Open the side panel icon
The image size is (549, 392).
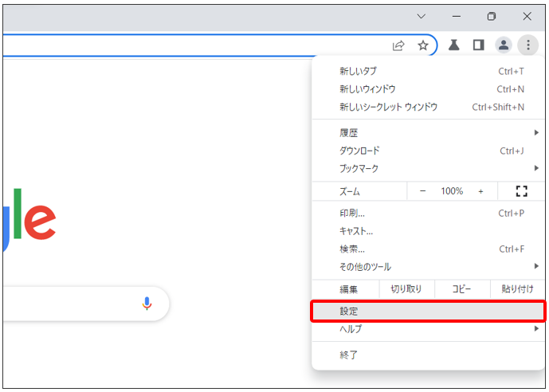coord(478,45)
